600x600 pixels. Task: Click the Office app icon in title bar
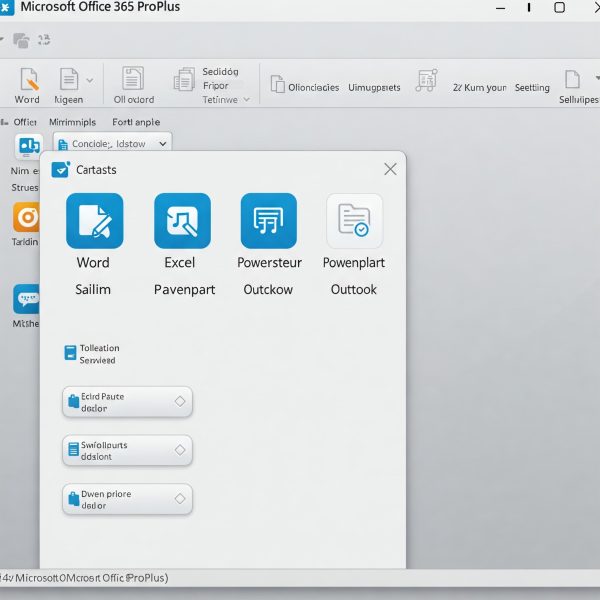click(x=6, y=7)
